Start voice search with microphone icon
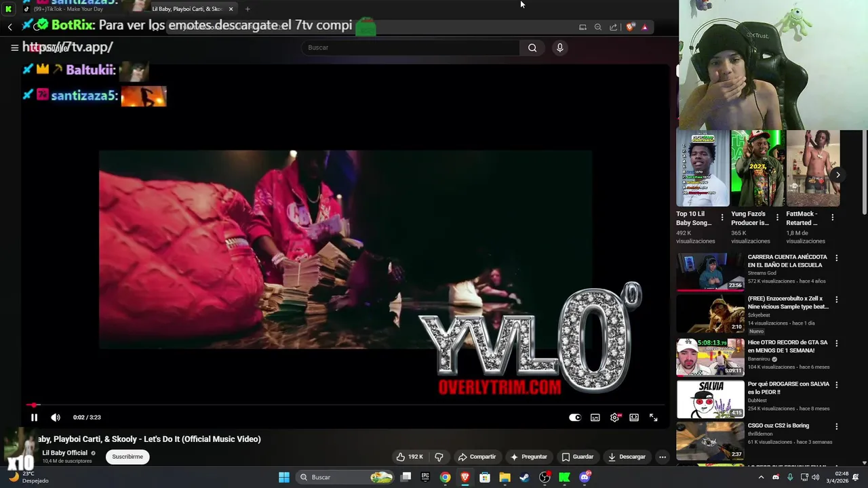The width and height of the screenshot is (868, 488). pos(559,47)
